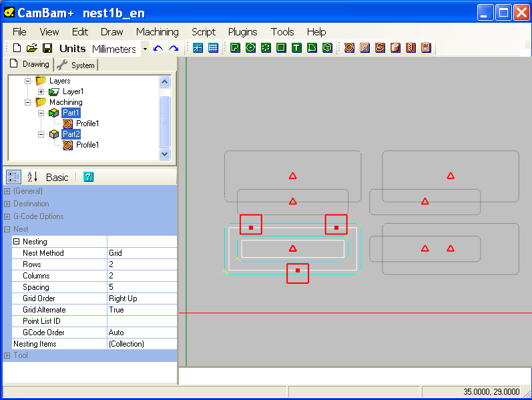Open the Machining menu
Image resolution: width=532 pixels, height=400 pixels.
tap(157, 31)
